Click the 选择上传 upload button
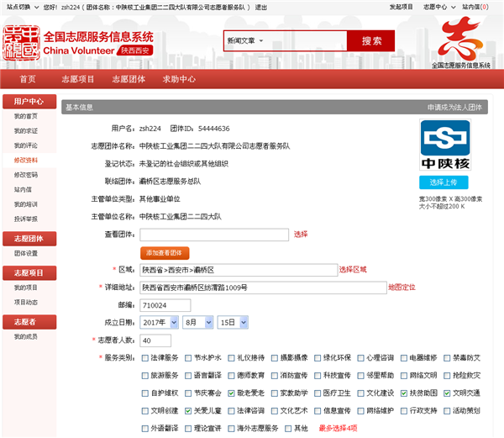Viewport: 504px width, 438px height. coord(444,182)
